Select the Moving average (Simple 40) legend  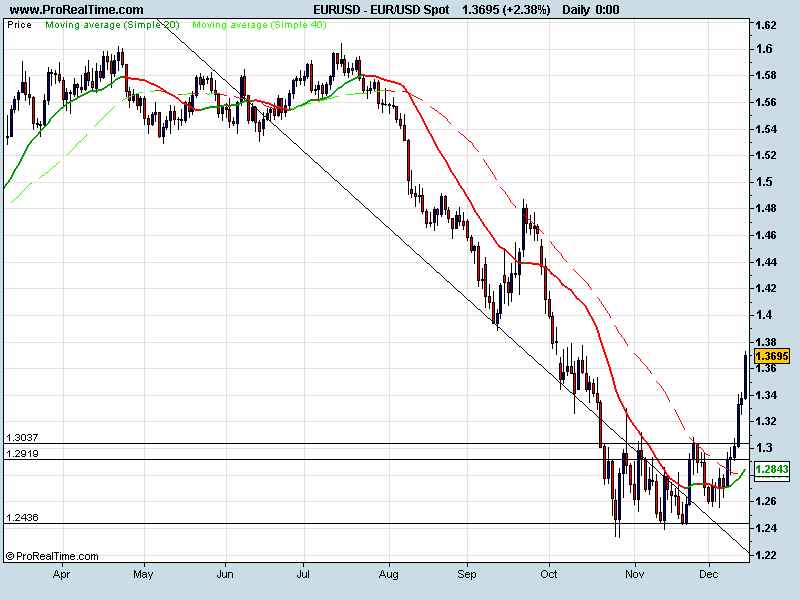[258, 23]
